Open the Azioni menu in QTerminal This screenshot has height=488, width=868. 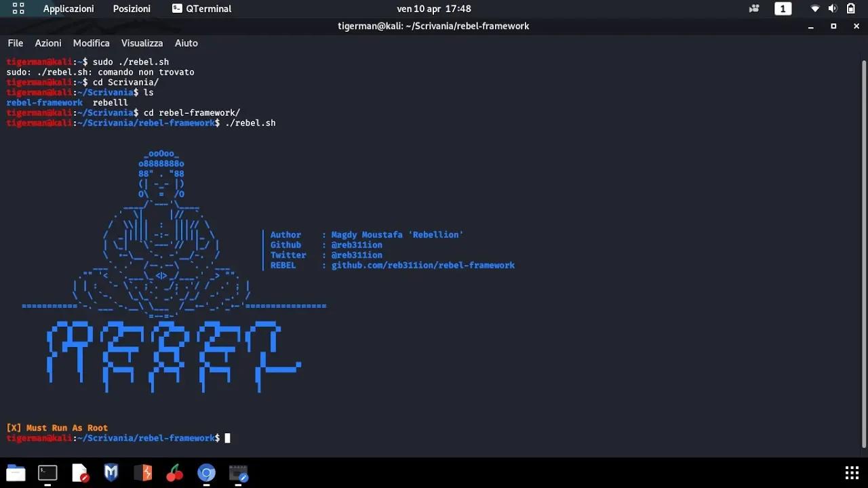pos(47,43)
